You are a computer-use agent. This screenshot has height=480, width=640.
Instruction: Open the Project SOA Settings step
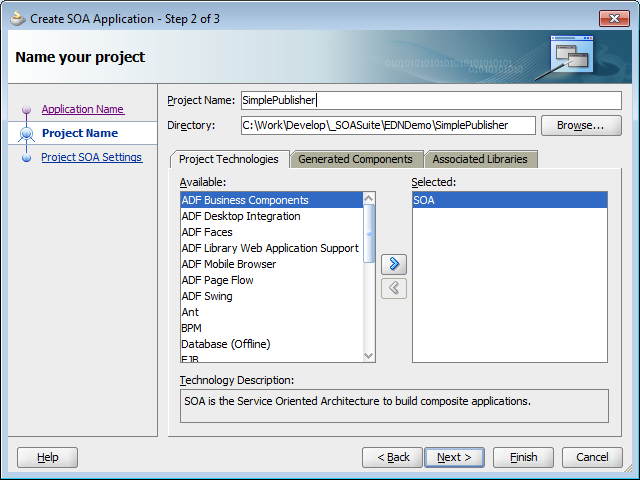click(91, 157)
